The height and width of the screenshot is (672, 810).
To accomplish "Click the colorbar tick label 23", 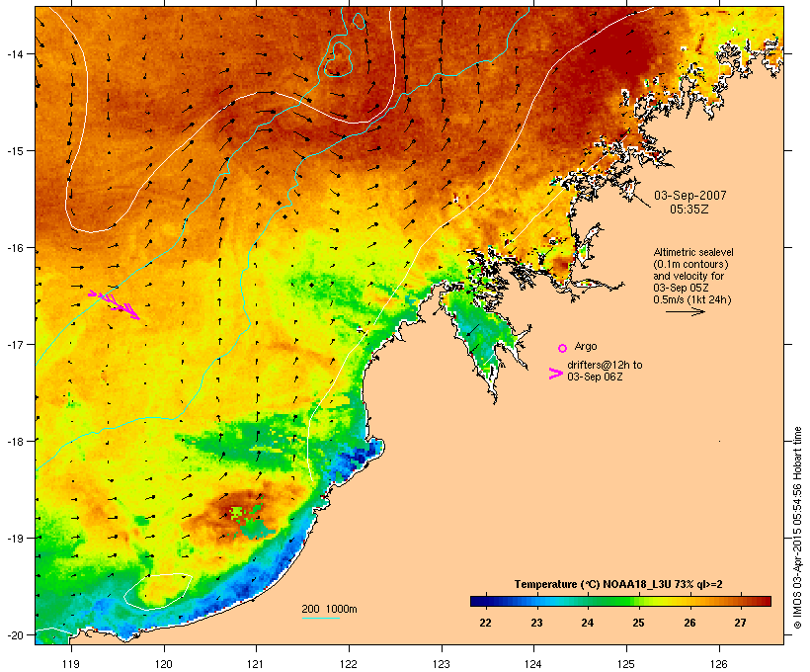I will [536, 623].
